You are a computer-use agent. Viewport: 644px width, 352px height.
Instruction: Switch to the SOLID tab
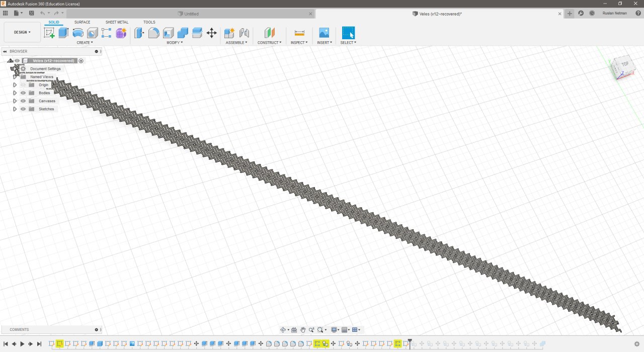pos(54,22)
